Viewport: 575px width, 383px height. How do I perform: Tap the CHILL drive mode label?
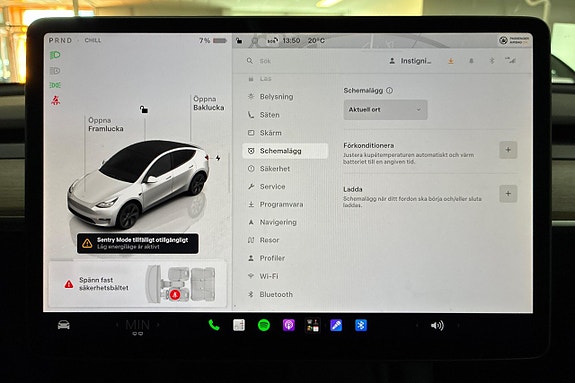tap(93, 40)
